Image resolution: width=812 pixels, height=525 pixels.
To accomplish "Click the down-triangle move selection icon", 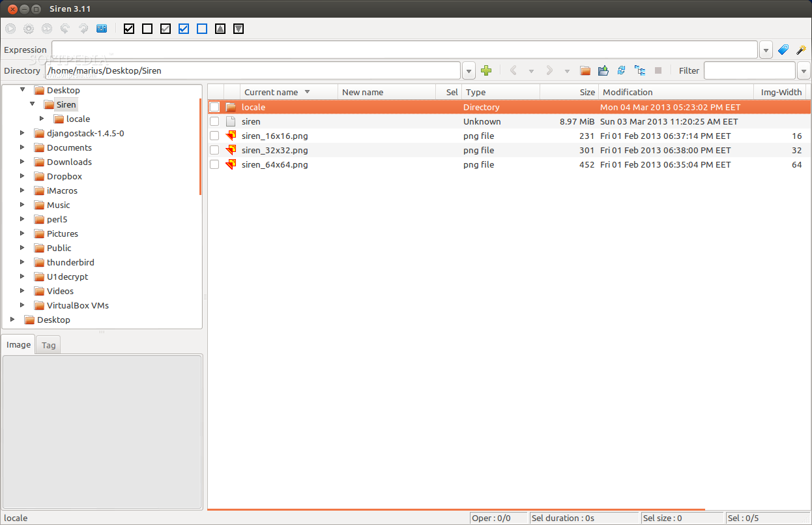I will coord(239,29).
